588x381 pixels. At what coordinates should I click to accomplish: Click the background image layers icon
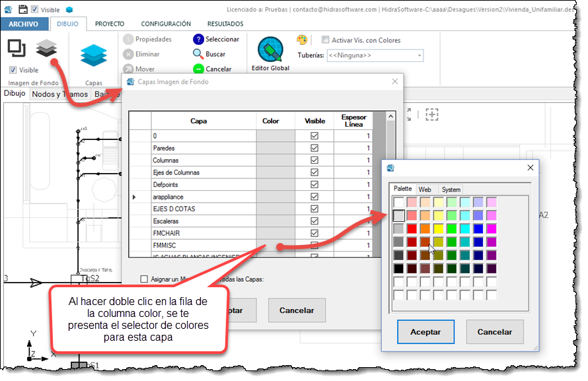coord(46,48)
